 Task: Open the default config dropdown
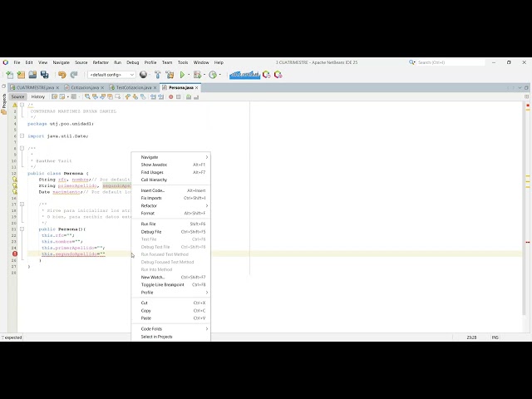(x=111, y=75)
